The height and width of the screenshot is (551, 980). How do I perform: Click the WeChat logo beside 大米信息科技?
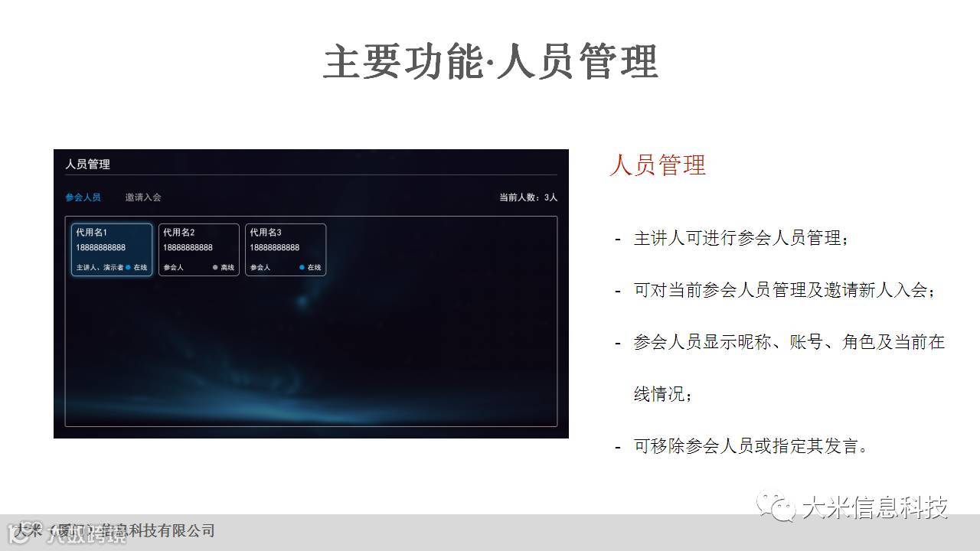pos(776,507)
